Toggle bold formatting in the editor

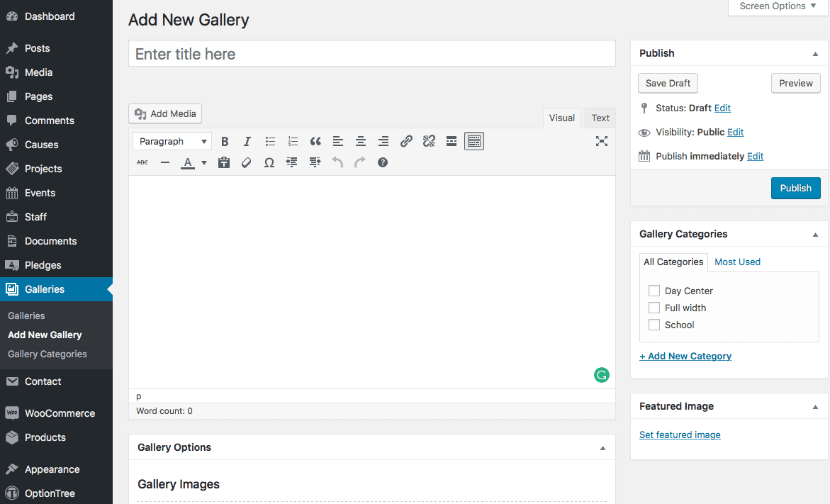point(225,141)
